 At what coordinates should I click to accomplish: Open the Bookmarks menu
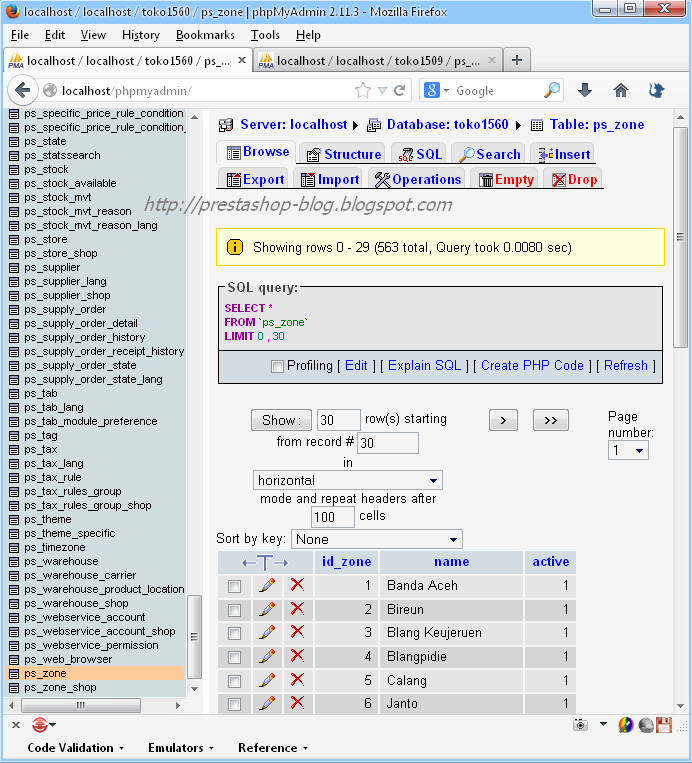click(205, 35)
